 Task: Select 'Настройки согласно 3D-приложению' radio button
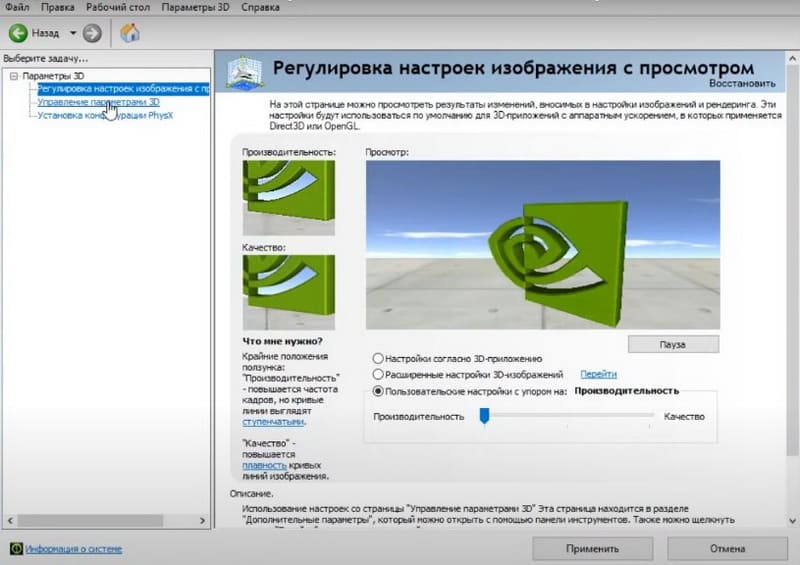coord(377,358)
